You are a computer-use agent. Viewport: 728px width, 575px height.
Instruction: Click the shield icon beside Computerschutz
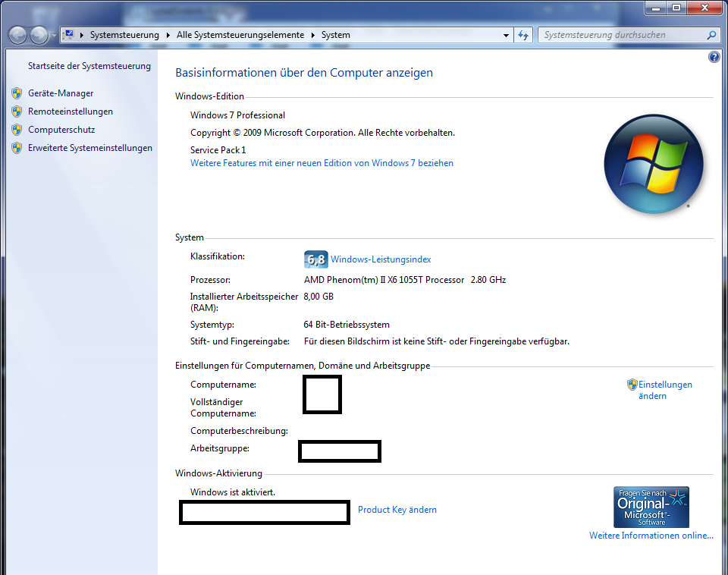pos(17,130)
